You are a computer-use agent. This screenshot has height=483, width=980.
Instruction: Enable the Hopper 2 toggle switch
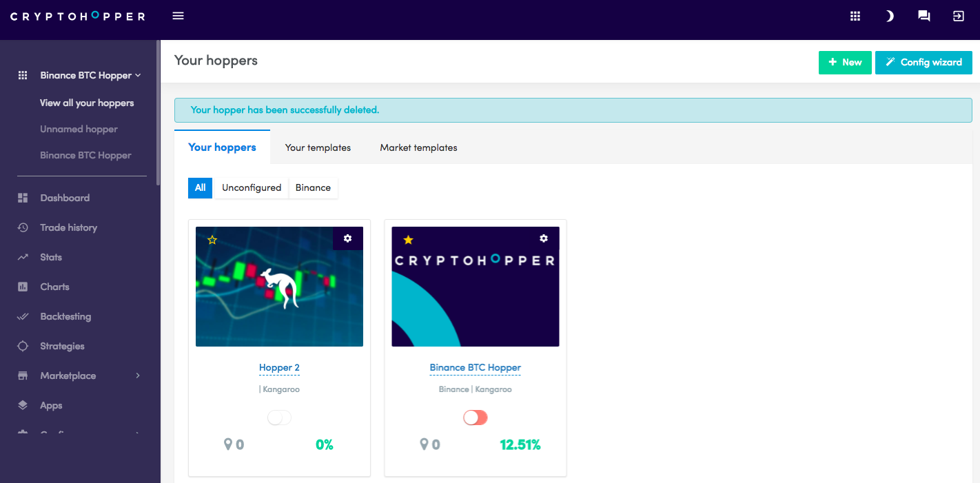(279, 418)
